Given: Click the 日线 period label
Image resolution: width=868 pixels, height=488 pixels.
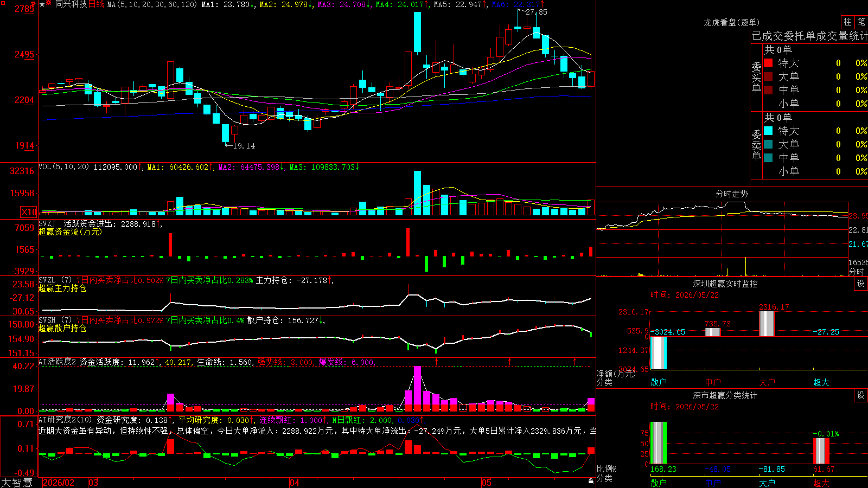Looking at the screenshot, I should [x=95, y=4].
